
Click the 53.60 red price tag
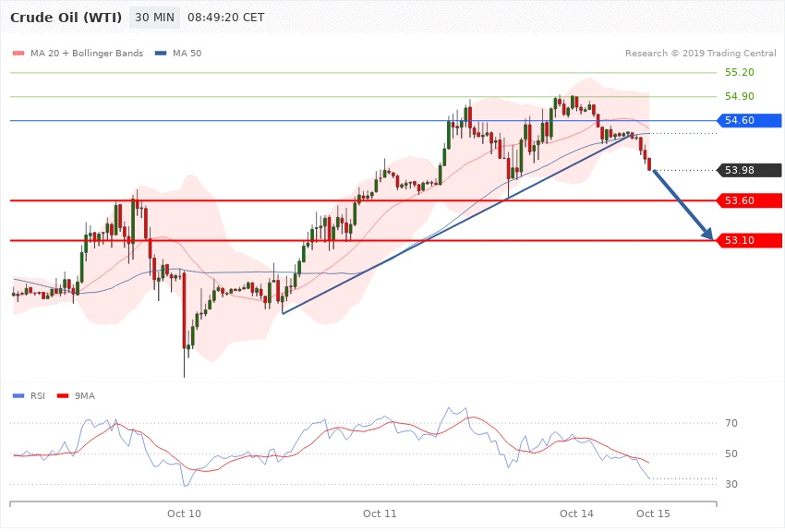pyautogui.click(x=749, y=200)
